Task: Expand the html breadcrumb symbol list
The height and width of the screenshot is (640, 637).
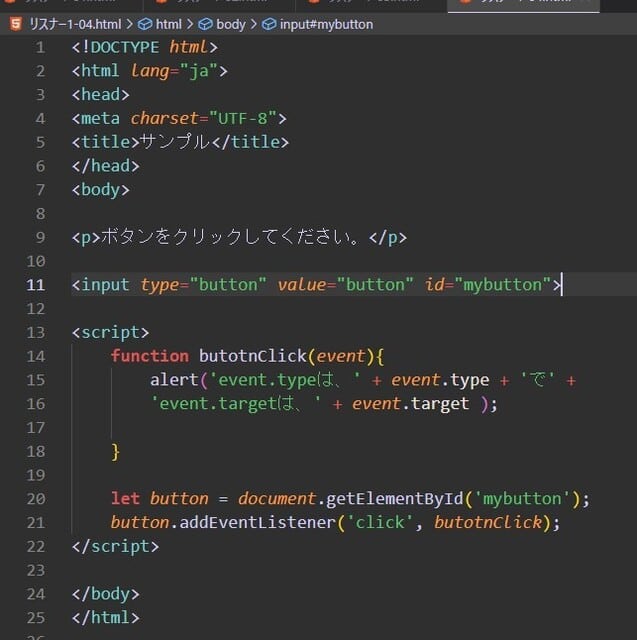Action: tap(169, 24)
